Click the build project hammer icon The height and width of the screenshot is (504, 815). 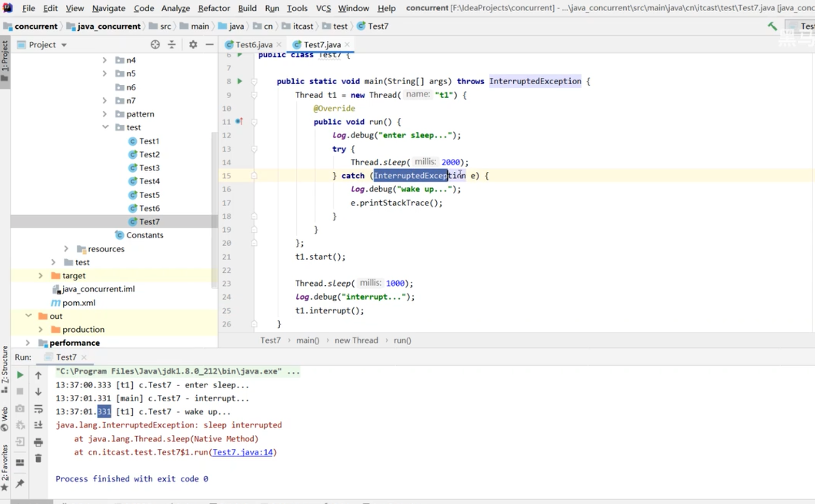point(772,26)
